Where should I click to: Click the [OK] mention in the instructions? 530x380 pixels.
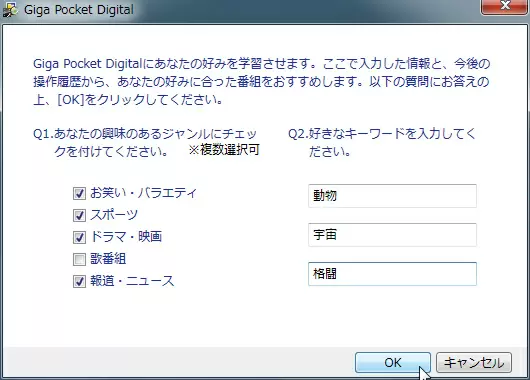[x=71, y=100]
